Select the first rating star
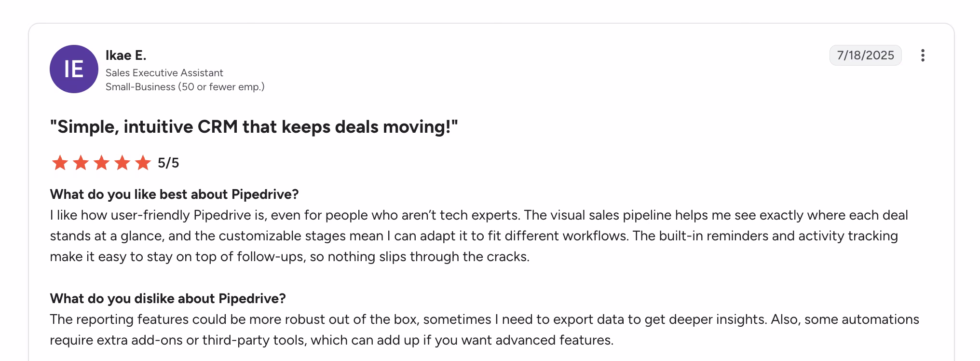 (x=60, y=163)
